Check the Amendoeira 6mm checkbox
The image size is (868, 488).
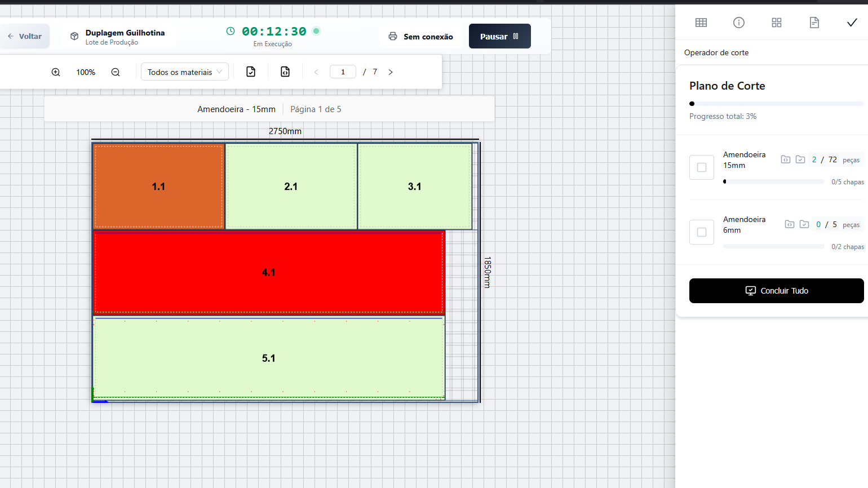[x=702, y=232]
